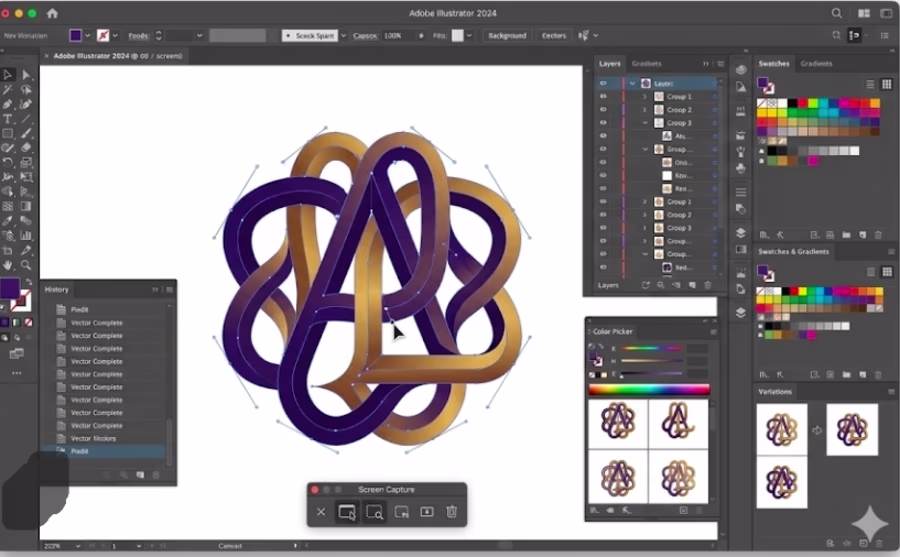Screen dimensions: 900x557
Task: Delete selection with Layers panel trash icon
Action: [x=708, y=285]
